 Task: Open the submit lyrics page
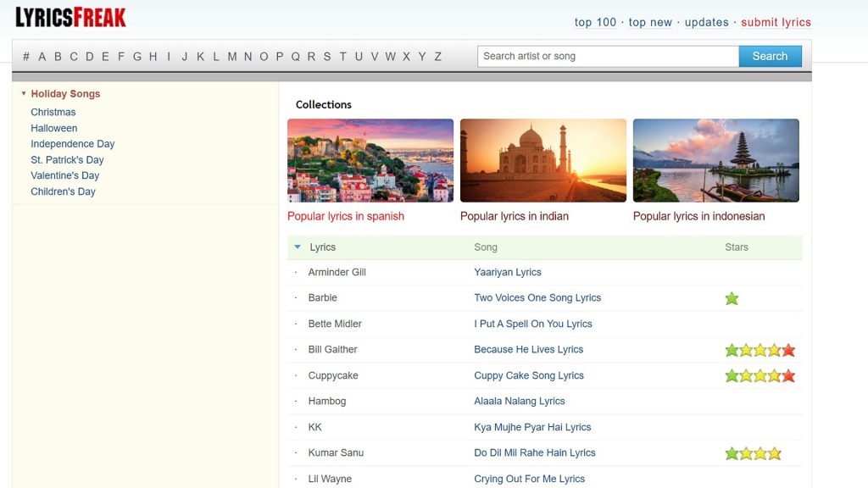point(776,22)
